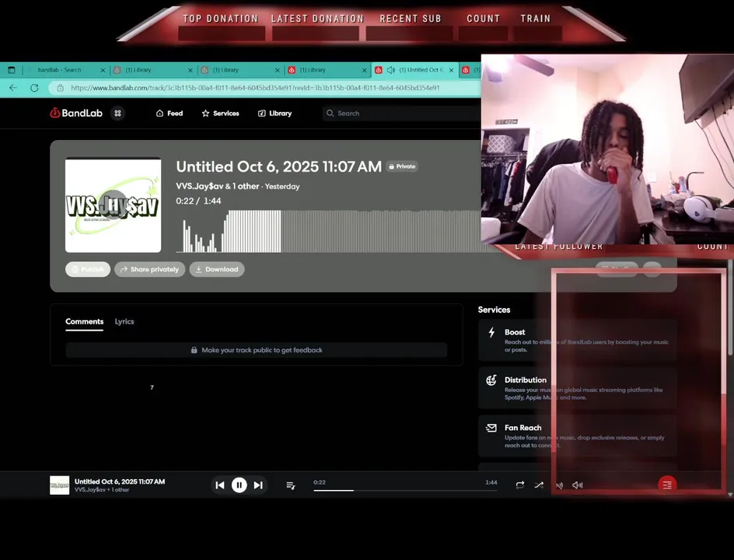Click the Boost lightning icon

coord(491,332)
